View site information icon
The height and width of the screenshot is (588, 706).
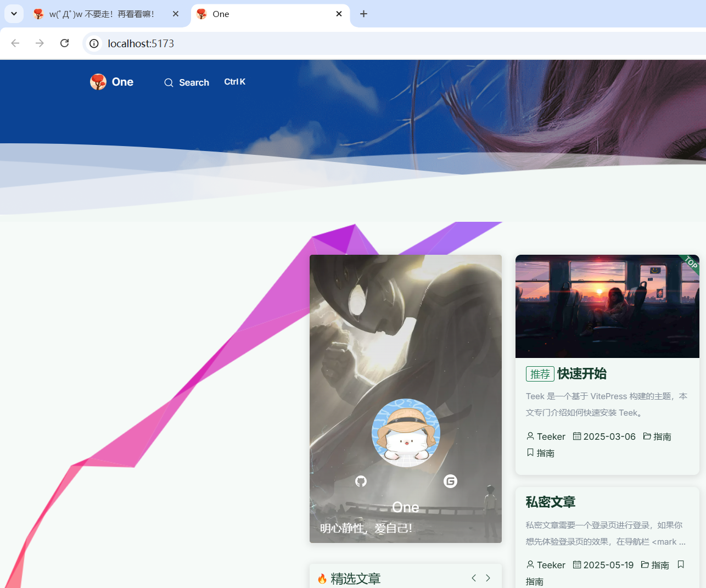94,43
